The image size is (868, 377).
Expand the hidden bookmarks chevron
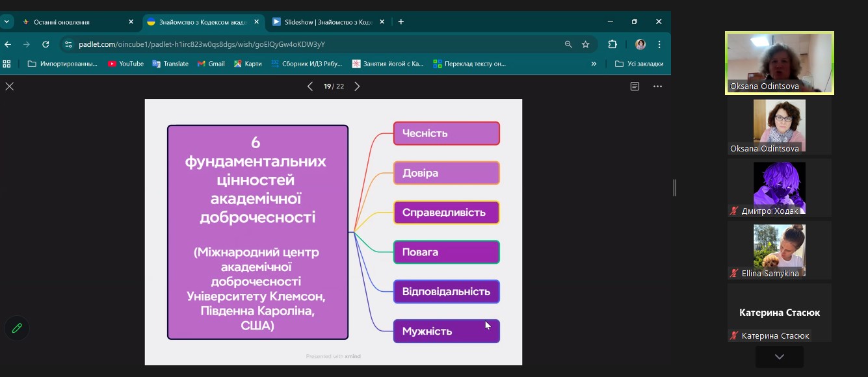click(593, 64)
